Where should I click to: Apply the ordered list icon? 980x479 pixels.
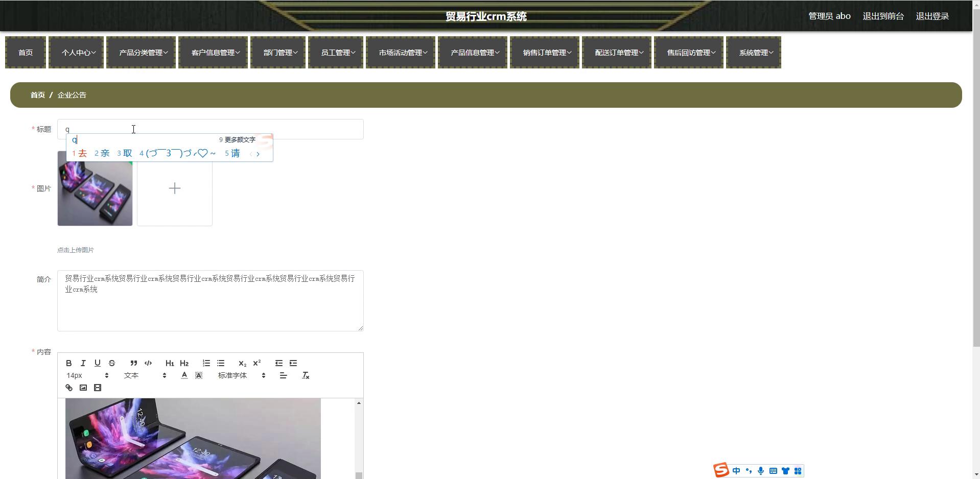[206, 363]
